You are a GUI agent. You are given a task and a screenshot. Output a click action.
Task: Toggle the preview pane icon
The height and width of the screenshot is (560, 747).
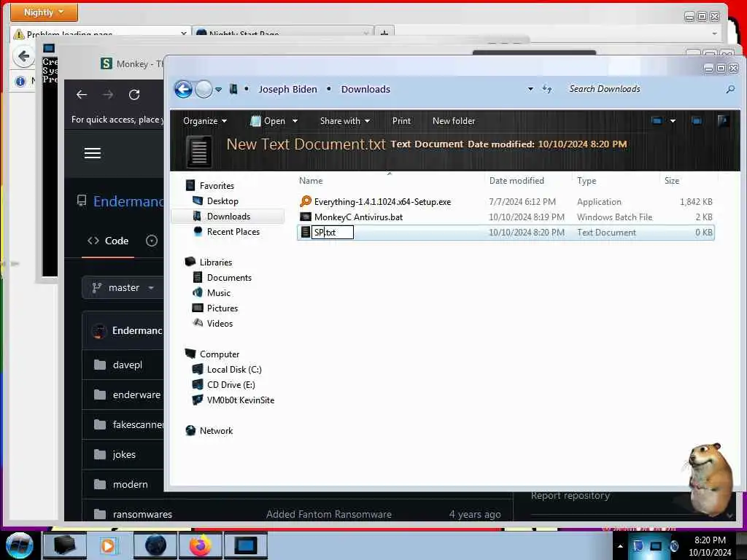click(697, 121)
